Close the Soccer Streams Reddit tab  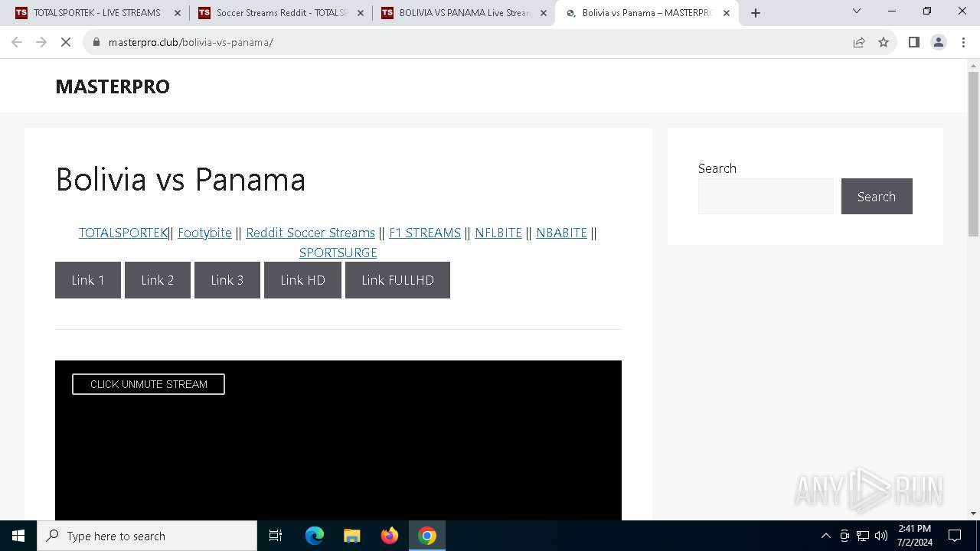point(361,13)
